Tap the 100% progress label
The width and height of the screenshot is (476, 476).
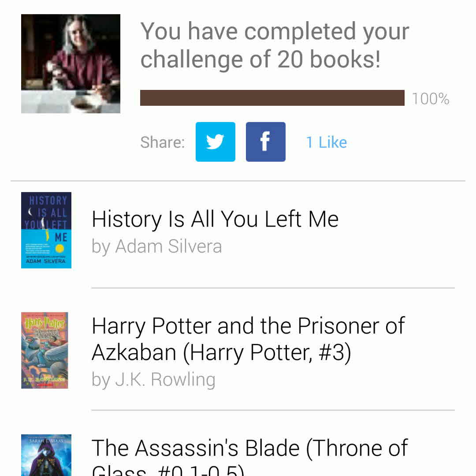[430, 99]
